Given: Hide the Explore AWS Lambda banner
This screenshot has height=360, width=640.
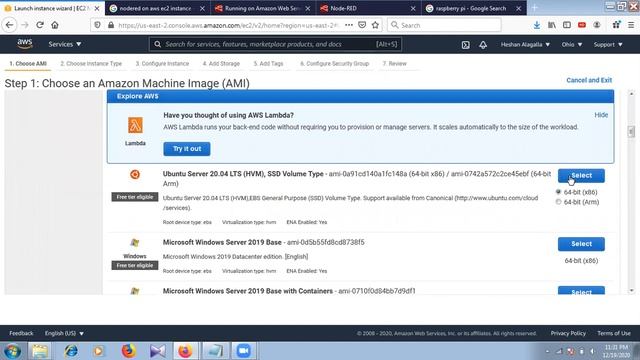Looking at the screenshot, I should 601,115.
